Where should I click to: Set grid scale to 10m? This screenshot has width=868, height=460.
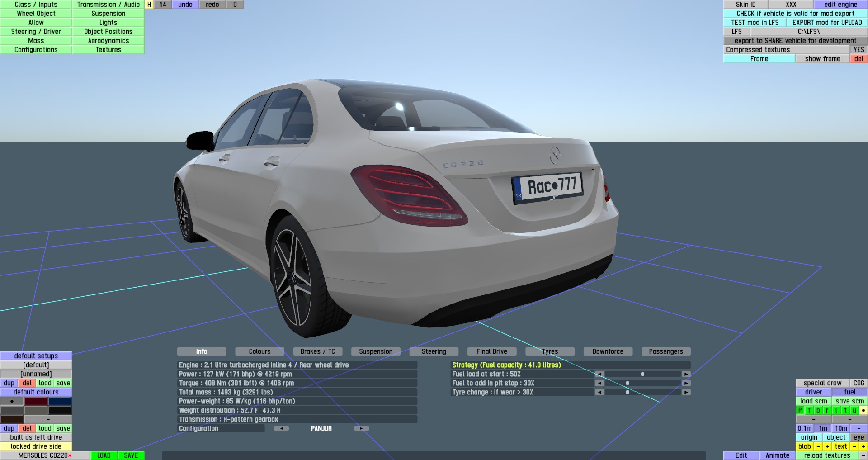point(841,428)
